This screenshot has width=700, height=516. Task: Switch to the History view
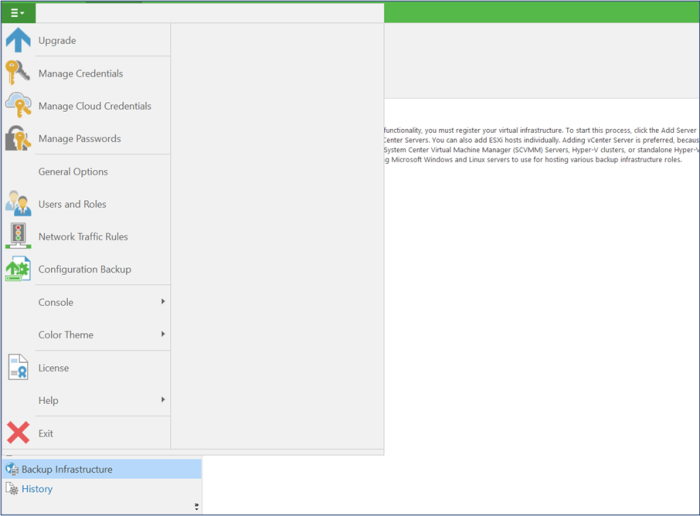click(37, 489)
